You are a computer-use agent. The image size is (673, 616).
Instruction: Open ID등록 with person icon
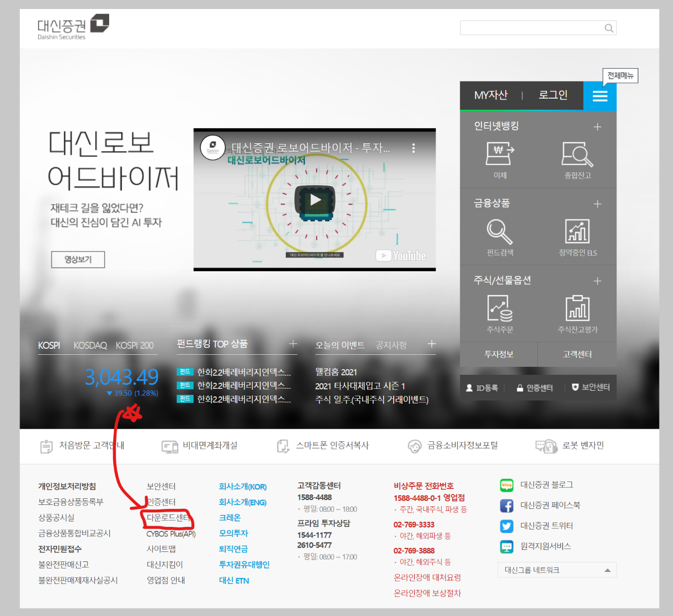(x=482, y=388)
